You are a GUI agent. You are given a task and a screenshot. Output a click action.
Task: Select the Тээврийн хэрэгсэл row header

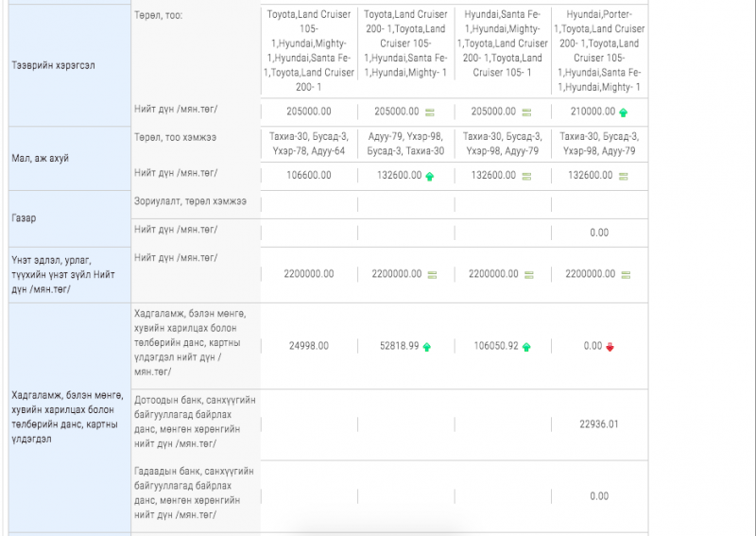54,65
